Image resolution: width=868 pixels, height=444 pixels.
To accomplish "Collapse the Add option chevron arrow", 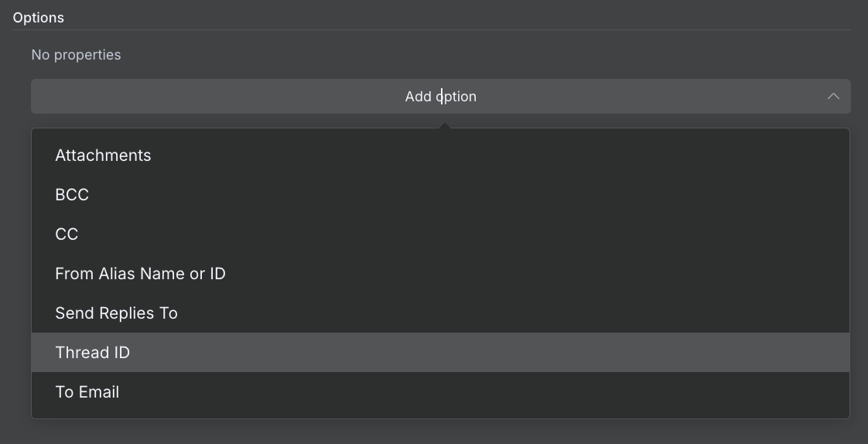I will (833, 97).
